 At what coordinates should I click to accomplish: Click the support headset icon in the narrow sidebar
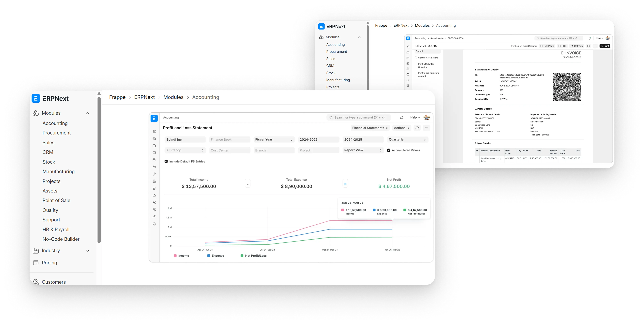tap(154, 224)
